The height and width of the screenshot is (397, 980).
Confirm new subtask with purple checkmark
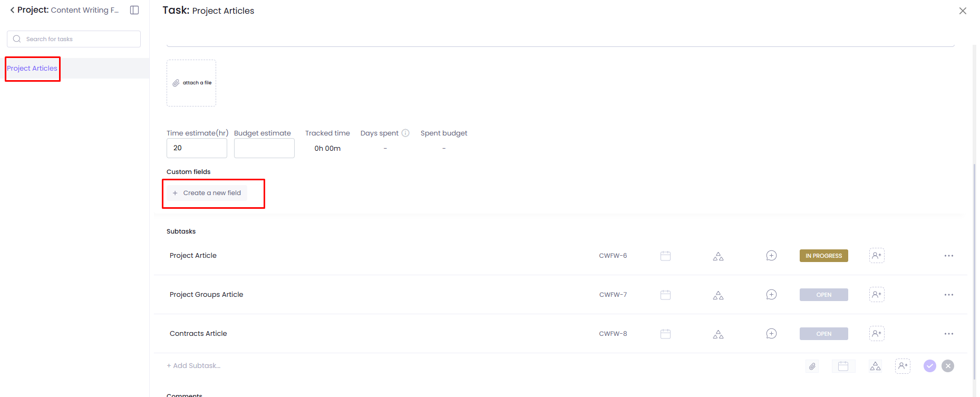pos(929,366)
